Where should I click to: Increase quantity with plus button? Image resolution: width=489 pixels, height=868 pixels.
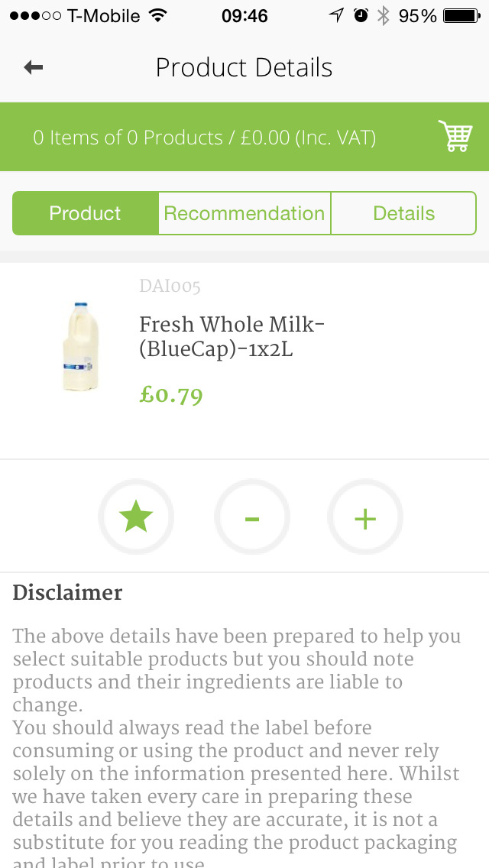(365, 517)
